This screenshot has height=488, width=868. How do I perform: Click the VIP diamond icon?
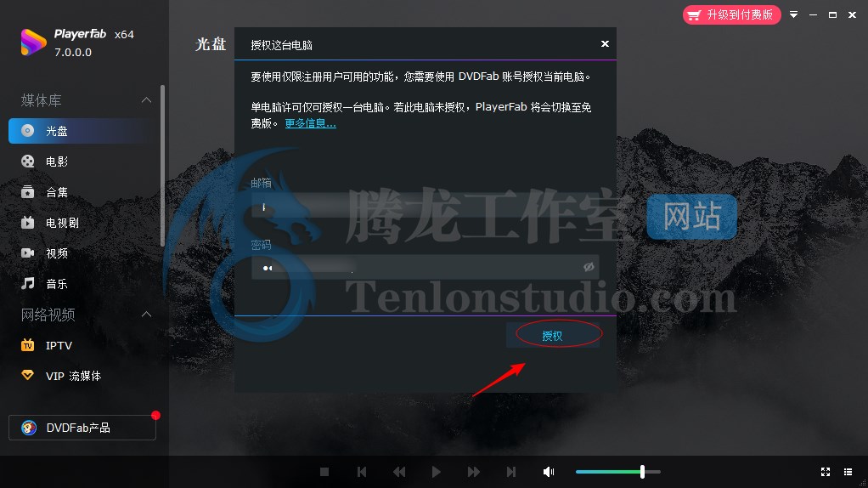click(x=28, y=375)
